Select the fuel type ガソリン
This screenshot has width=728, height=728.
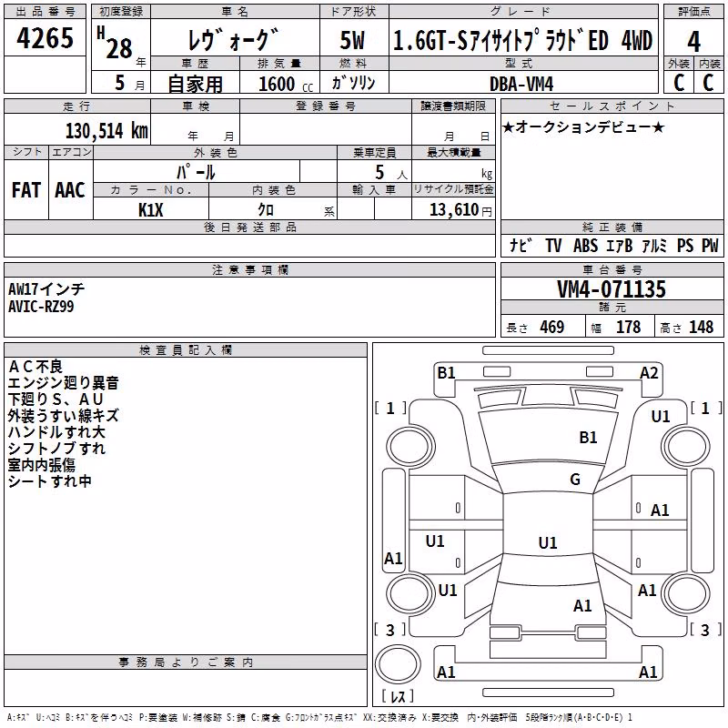pos(353,83)
